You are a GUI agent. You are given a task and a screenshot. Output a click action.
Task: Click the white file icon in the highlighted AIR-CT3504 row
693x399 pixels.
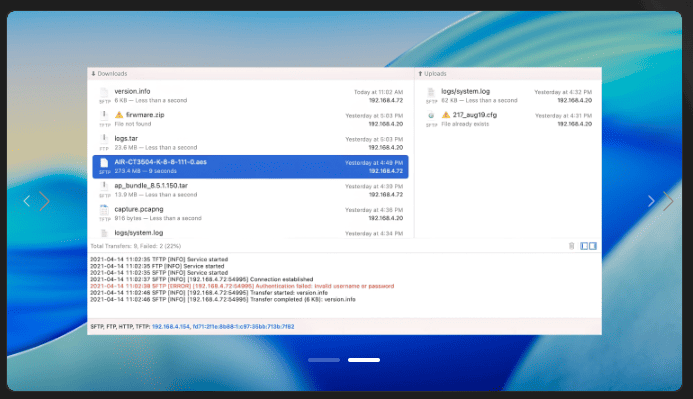click(104, 163)
